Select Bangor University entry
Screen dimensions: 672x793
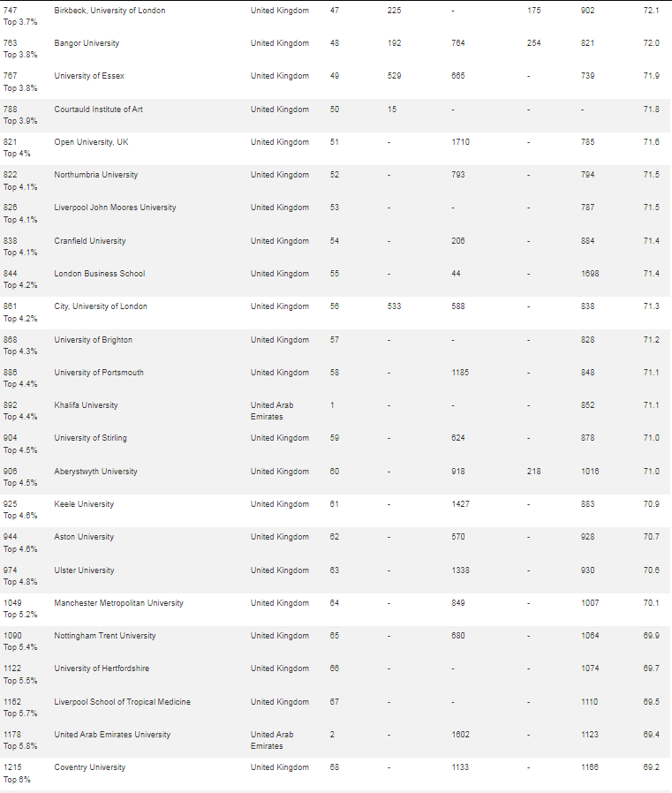[x=87, y=43]
